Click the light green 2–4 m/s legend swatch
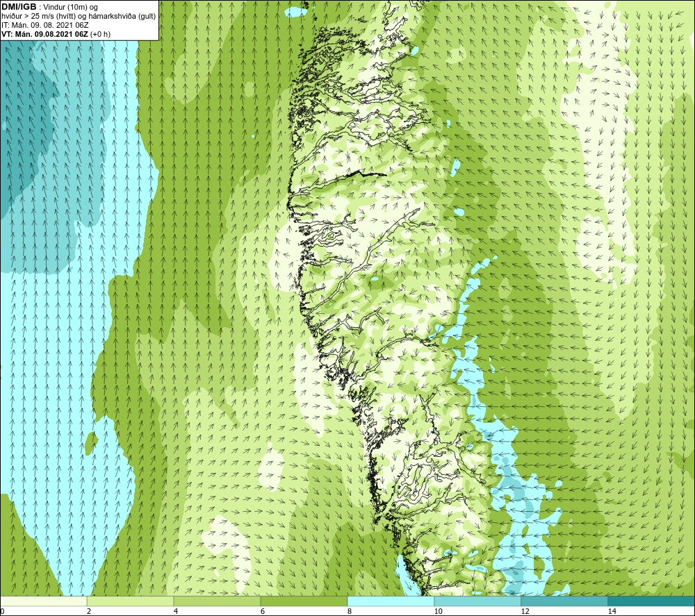 131,601
